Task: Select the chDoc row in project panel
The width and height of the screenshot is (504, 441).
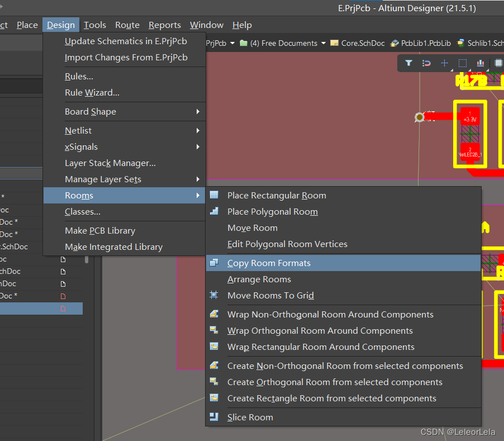Action: 41,272
